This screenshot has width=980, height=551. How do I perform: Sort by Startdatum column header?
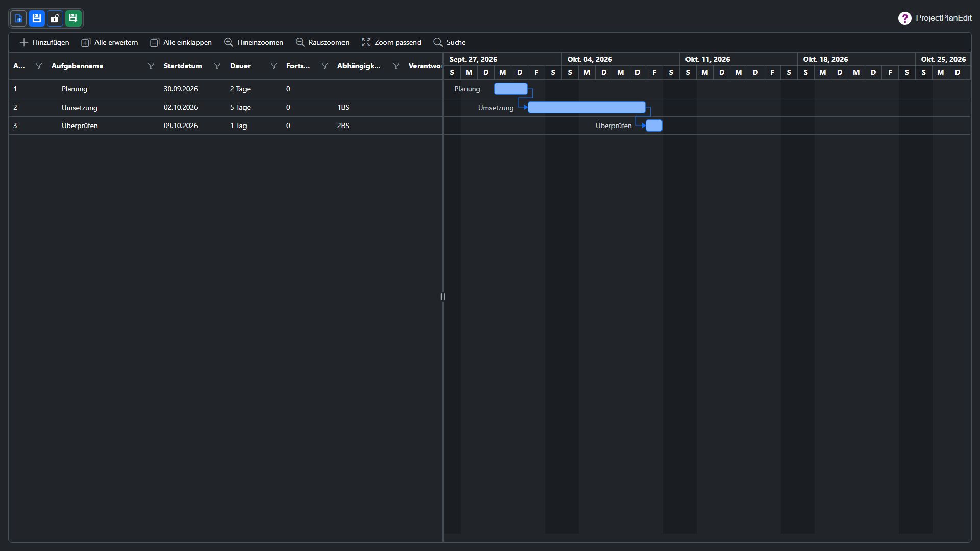coord(183,66)
